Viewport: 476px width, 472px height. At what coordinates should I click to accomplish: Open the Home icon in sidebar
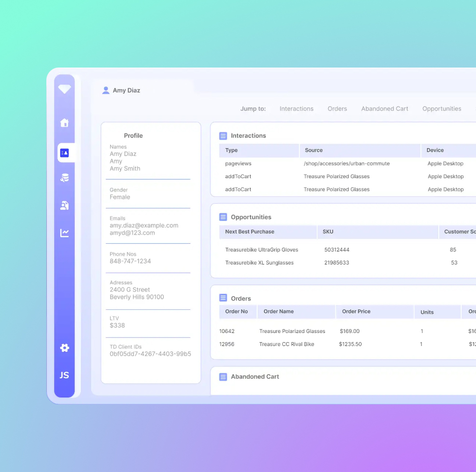click(64, 123)
